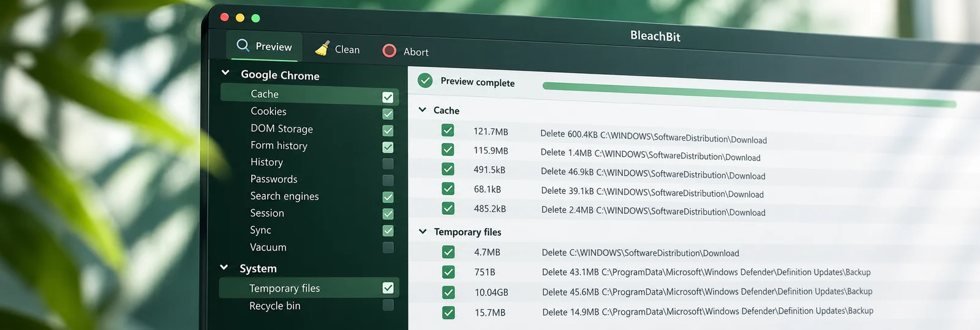This screenshot has height=330, width=980.
Task: Uncheck the Sync option
Action: [x=388, y=230]
